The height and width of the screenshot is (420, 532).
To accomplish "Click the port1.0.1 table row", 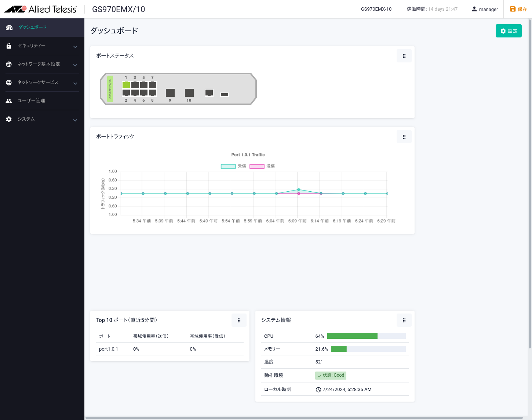I will (x=170, y=349).
